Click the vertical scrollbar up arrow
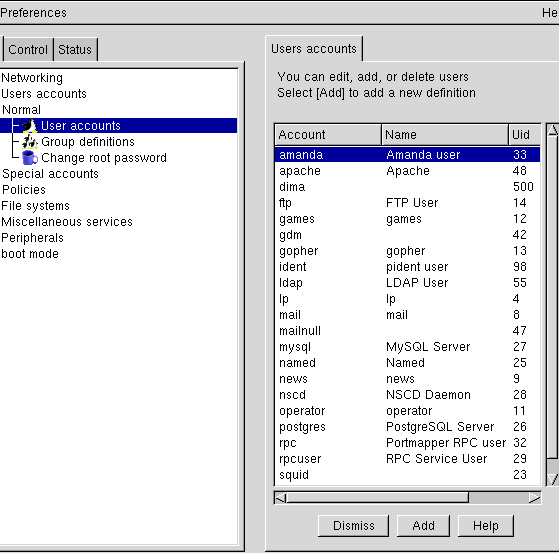Screen dimensions: 559x553 pos(553,130)
